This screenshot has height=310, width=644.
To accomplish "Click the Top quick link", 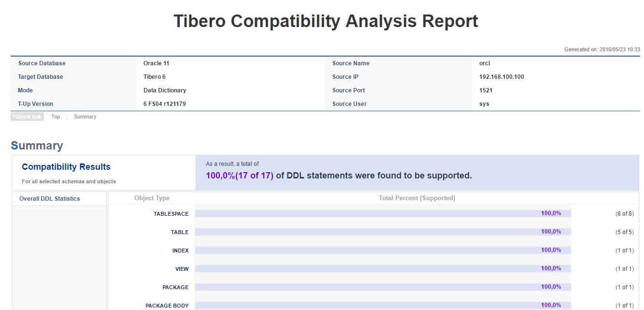I will (x=55, y=116).
